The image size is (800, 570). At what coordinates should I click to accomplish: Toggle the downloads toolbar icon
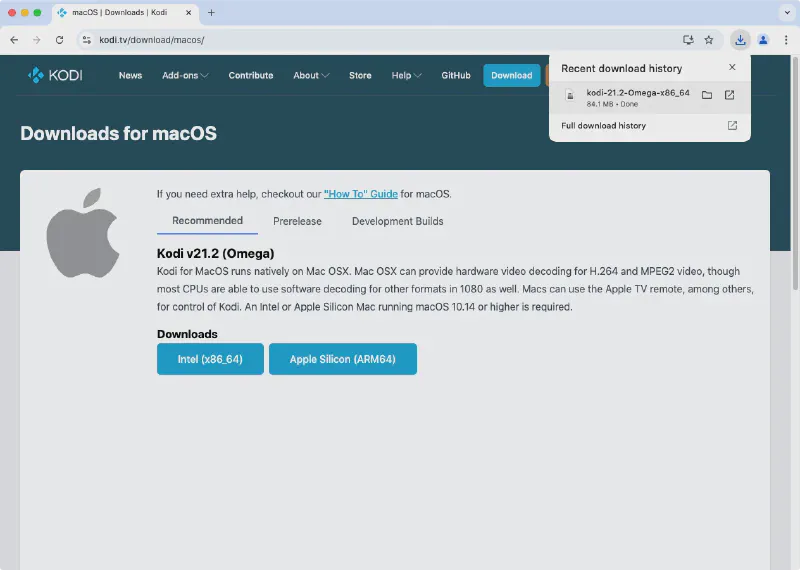tap(740, 40)
